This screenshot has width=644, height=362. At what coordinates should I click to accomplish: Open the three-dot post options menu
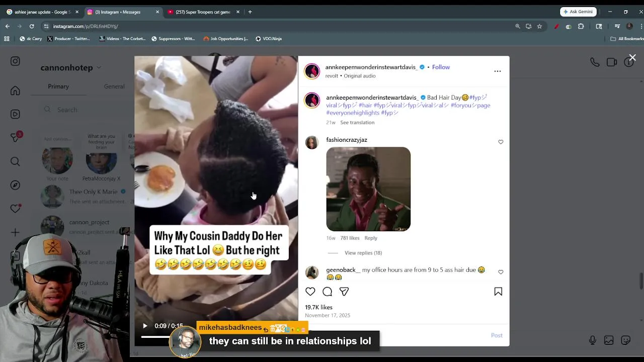(498, 71)
